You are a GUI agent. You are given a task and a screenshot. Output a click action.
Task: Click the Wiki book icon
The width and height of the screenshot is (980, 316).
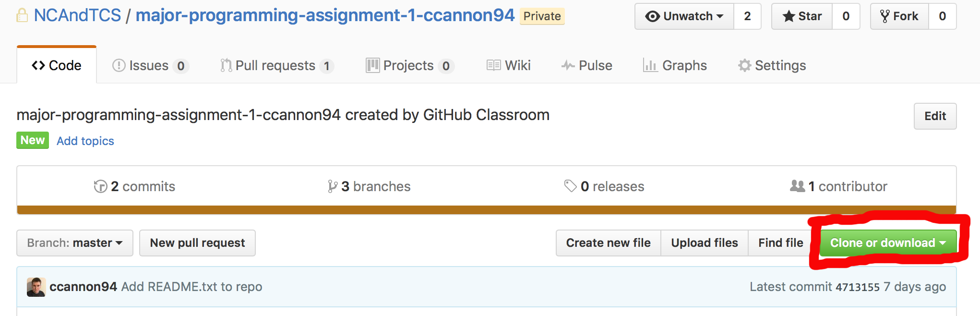[x=493, y=65]
